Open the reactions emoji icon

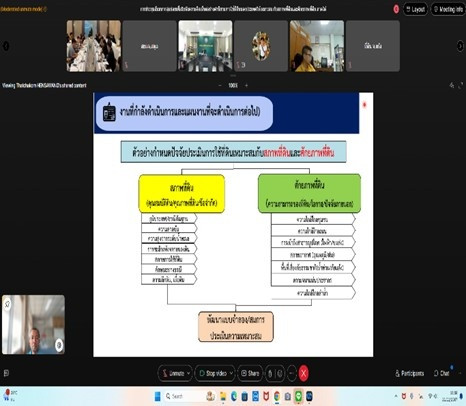280,373
